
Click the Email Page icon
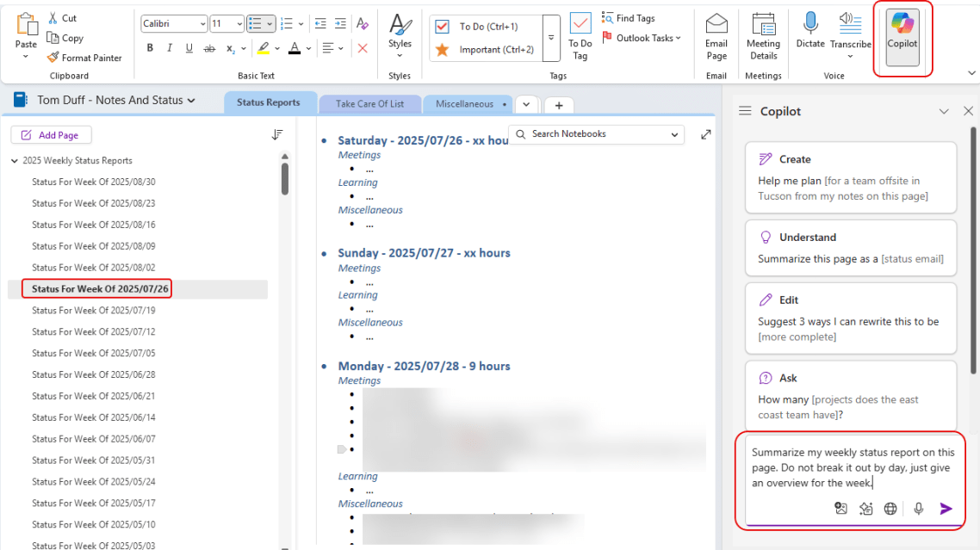(716, 36)
